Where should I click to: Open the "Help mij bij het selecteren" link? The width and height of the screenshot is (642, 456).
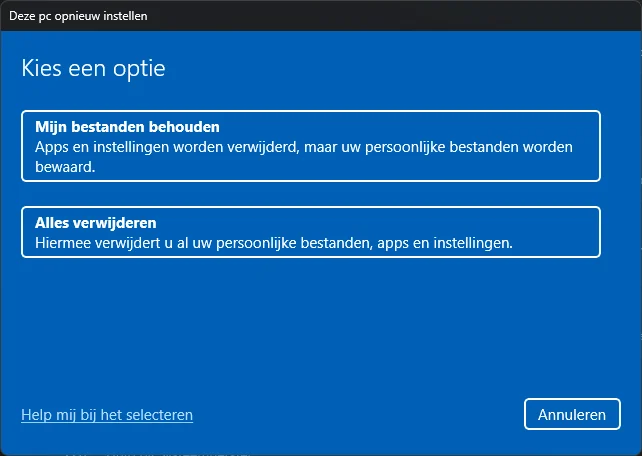tap(107, 415)
